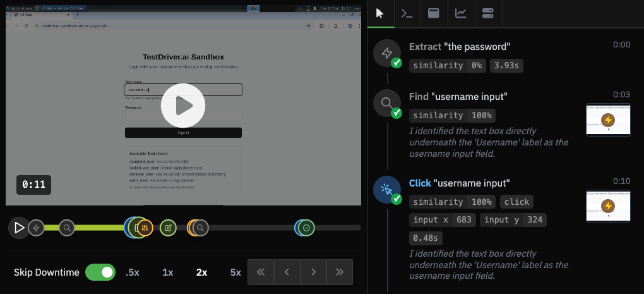The image size is (644, 294).
Task: Jump to the lightning marker on the timeline
Action: point(36,228)
